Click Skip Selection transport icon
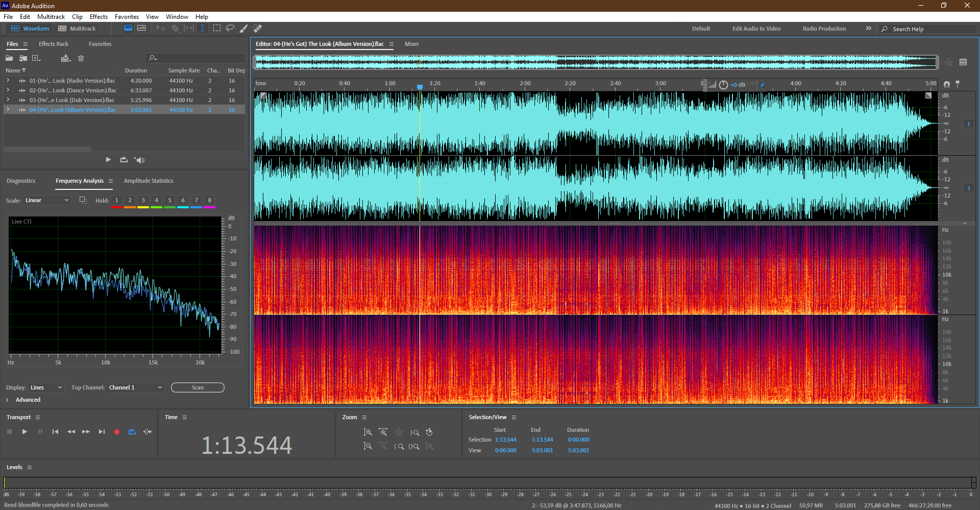The width and height of the screenshot is (980, 510). pos(148,432)
